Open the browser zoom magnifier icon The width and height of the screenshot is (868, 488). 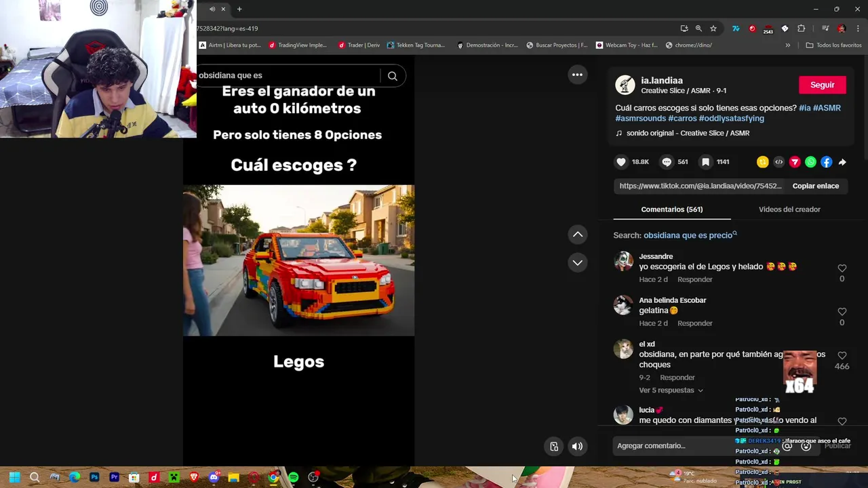[x=698, y=28]
